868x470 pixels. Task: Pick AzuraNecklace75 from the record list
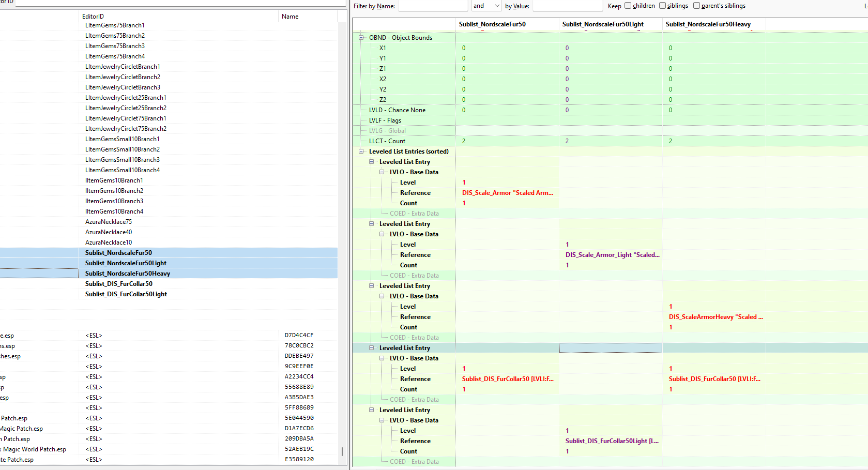(x=109, y=222)
